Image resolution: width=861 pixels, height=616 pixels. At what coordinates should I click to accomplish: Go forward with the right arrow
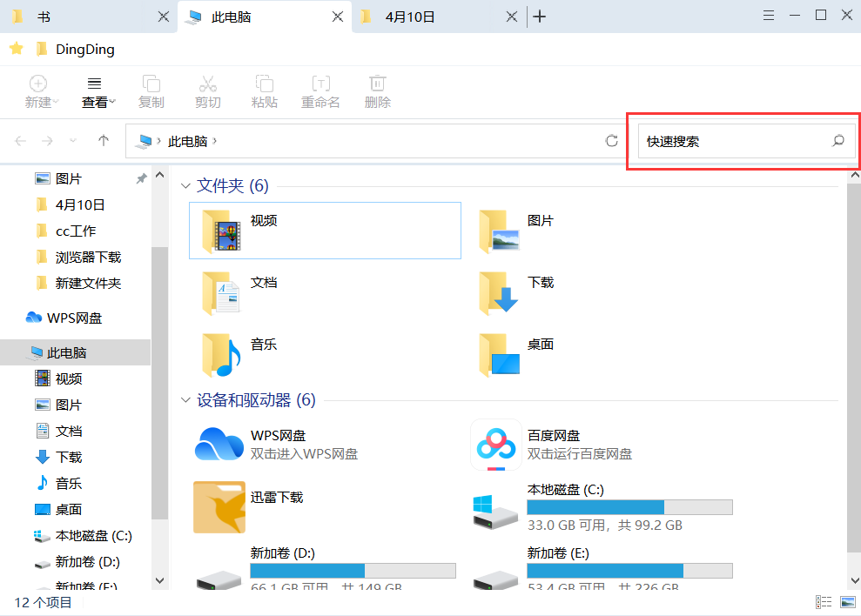(47, 141)
